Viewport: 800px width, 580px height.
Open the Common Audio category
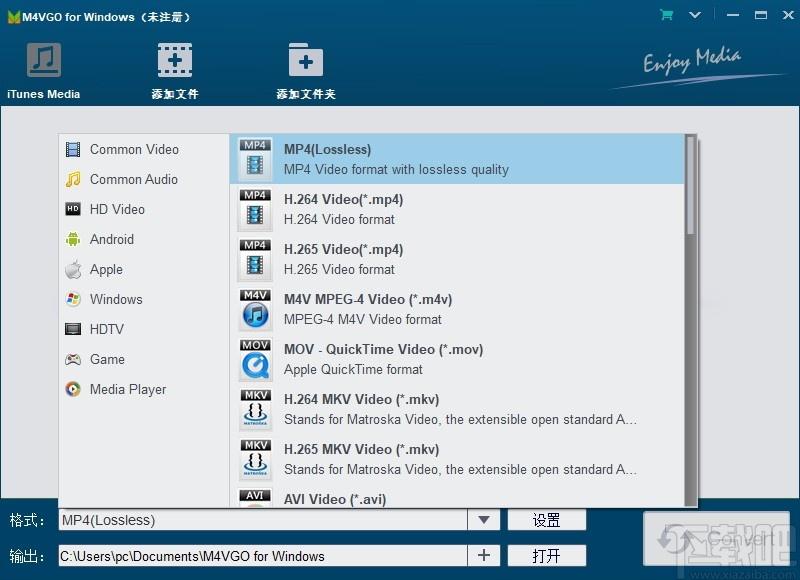134,180
